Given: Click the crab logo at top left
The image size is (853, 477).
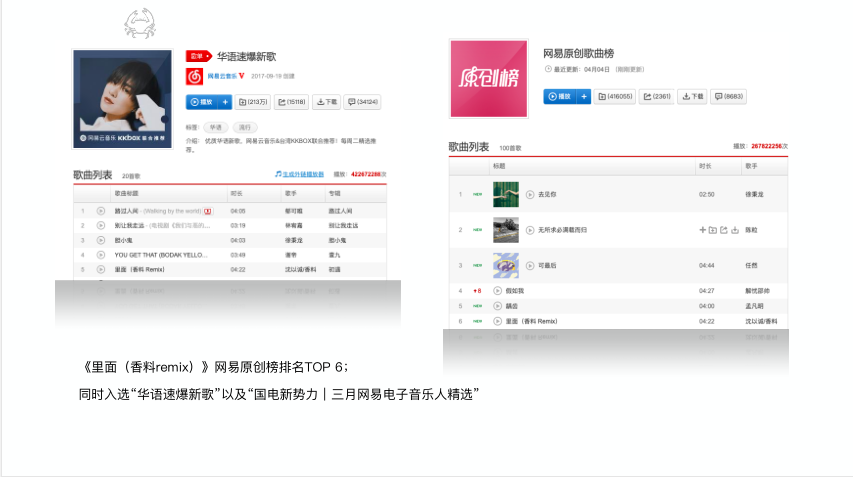Looking at the screenshot, I should (x=140, y=23).
